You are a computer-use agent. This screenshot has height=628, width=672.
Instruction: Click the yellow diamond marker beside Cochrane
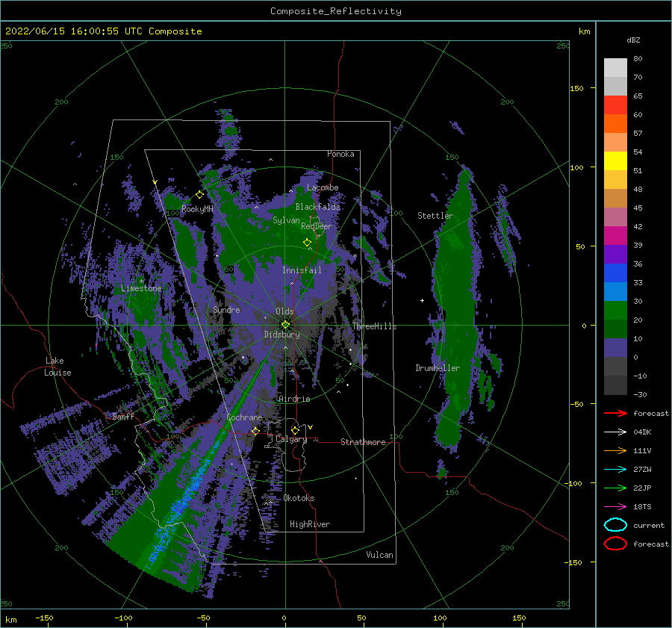255,431
